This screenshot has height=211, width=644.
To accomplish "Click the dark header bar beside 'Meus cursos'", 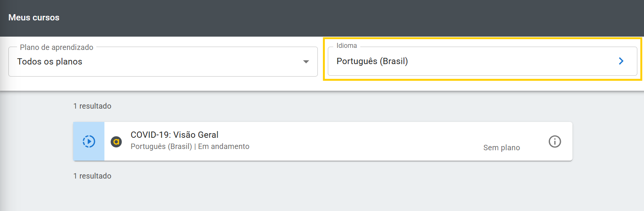I will [x=333, y=17].
